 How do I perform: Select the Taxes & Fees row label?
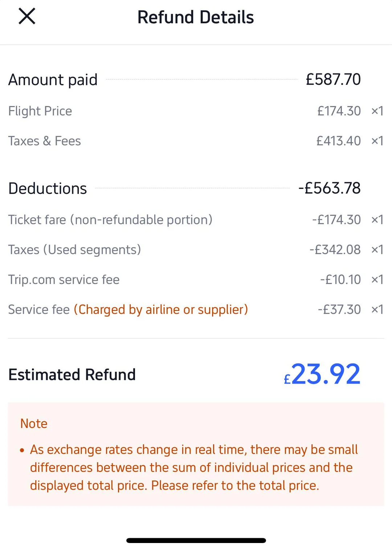[x=44, y=141]
